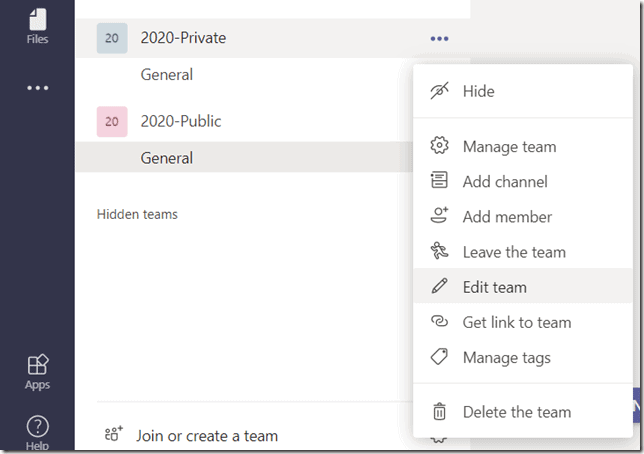
Task: Select Hide from the context menu
Action: pyautogui.click(x=523, y=91)
